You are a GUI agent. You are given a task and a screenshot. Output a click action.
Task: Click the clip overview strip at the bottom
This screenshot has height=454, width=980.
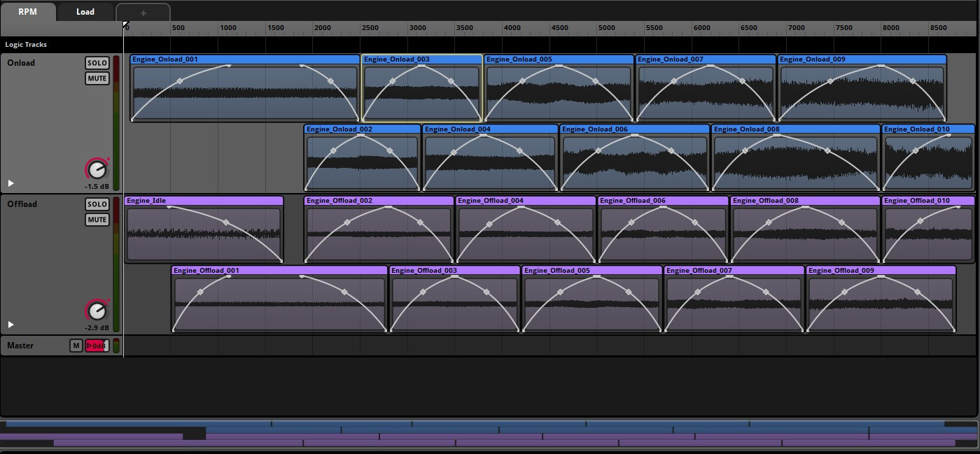490,434
